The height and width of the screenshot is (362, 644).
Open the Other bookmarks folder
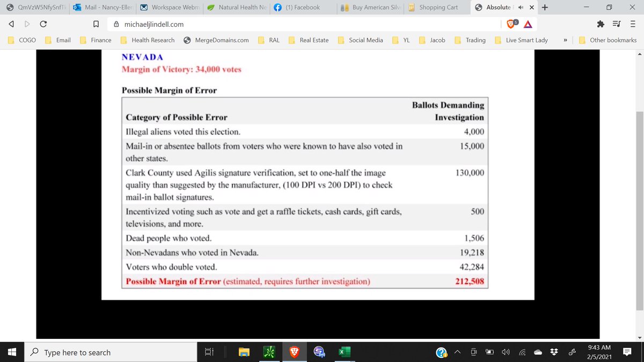pos(608,40)
